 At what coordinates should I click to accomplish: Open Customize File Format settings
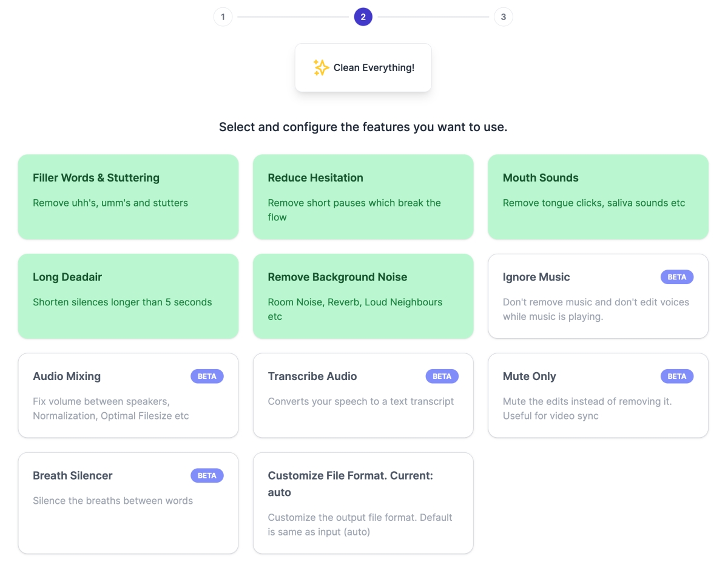(363, 503)
